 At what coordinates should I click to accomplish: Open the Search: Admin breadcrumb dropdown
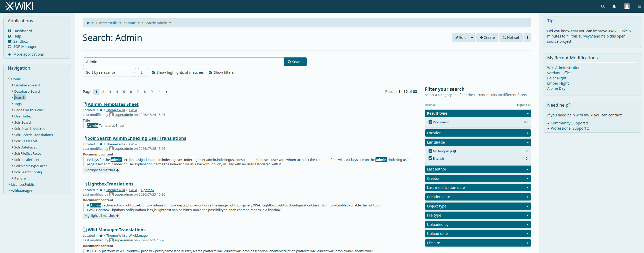pyautogui.click(x=170, y=23)
